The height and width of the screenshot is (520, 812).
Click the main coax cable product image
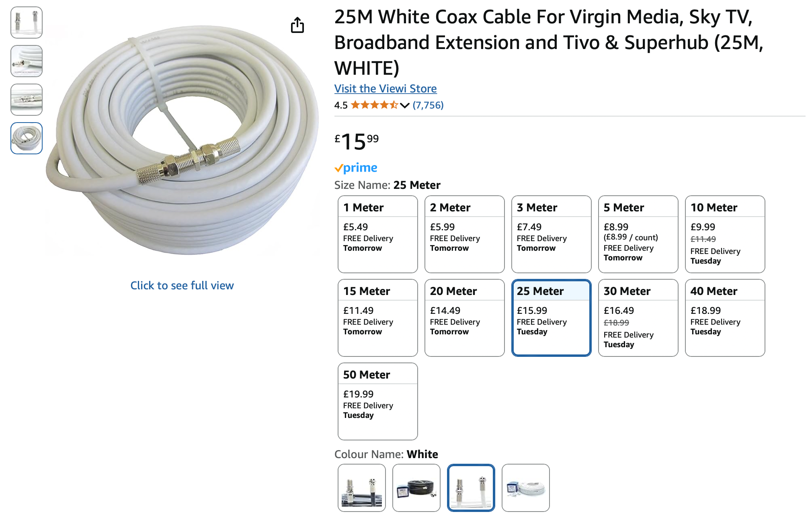tap(182, 141)
